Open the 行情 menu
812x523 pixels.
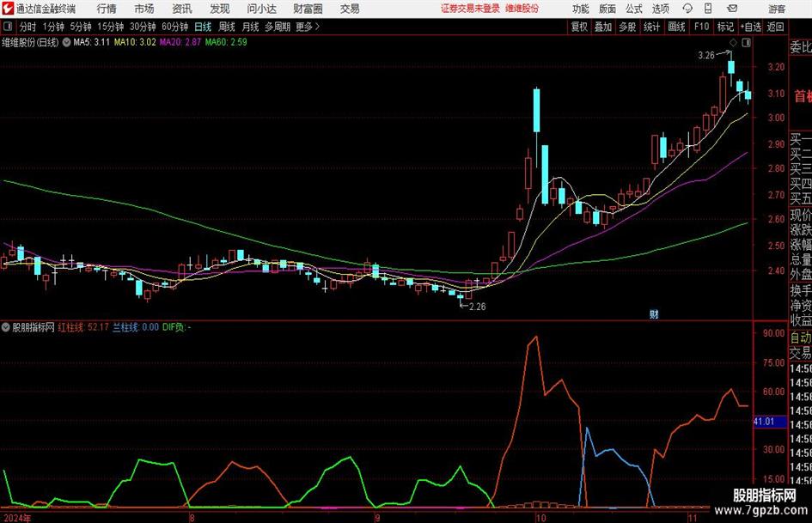click(107, 9)
